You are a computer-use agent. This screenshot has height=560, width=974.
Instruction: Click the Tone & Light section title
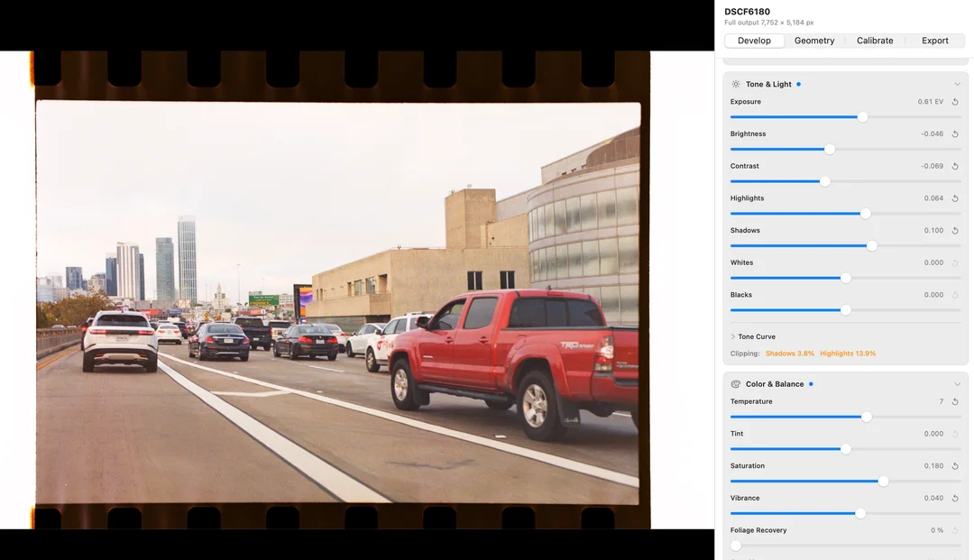point(768,85)
